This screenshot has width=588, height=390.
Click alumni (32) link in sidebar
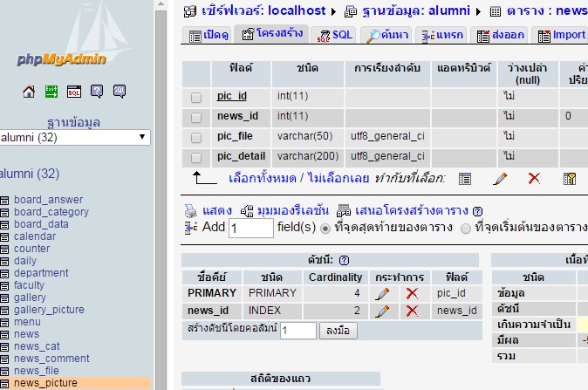[30, 174]
